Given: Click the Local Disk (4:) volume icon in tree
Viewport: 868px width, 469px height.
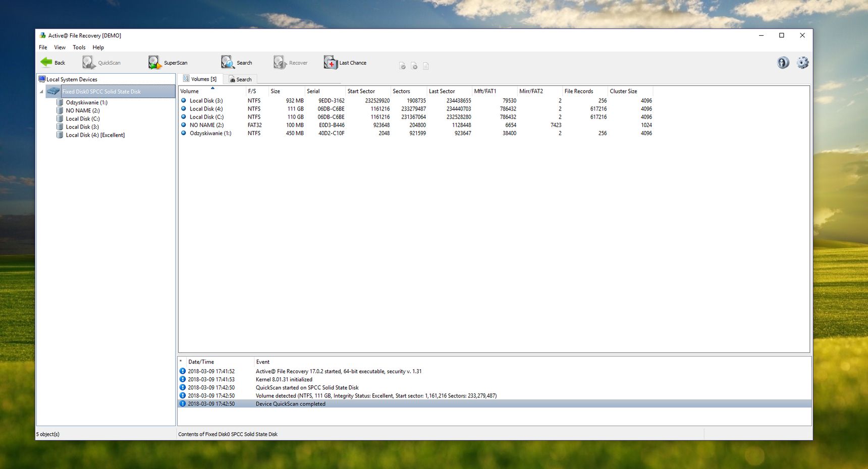Looking at the screenshot, I should point(60,135).
